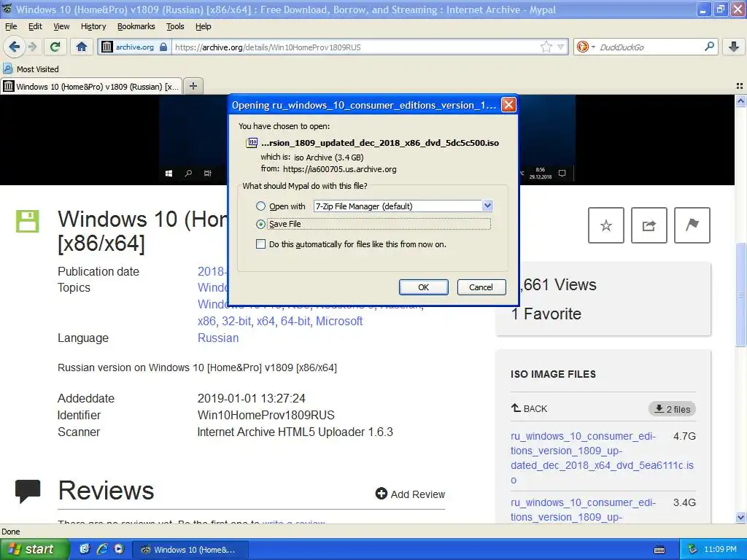Click the green software floppy icon
Viewport: 747px width, 560px height.
click(x=28, y=221)
